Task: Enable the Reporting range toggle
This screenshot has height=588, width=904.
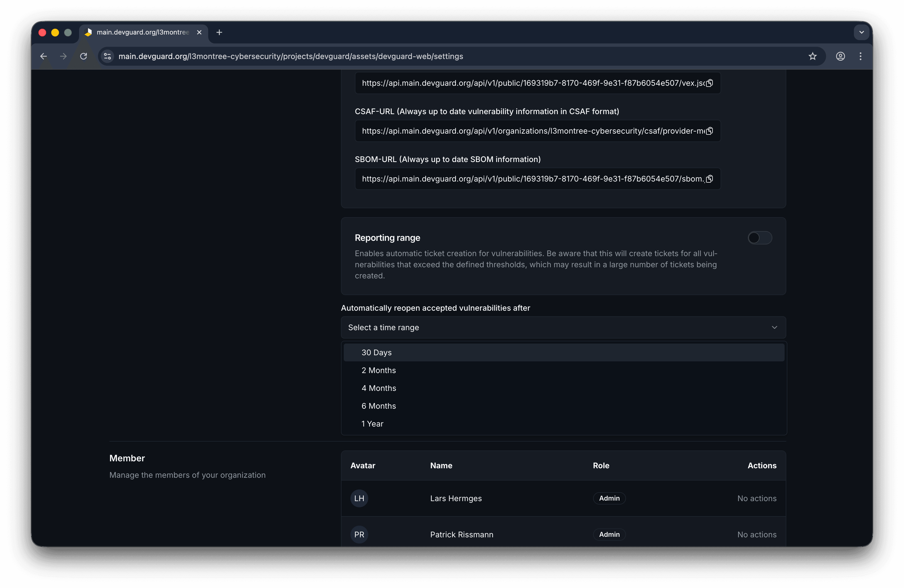Action: point(759,238)
